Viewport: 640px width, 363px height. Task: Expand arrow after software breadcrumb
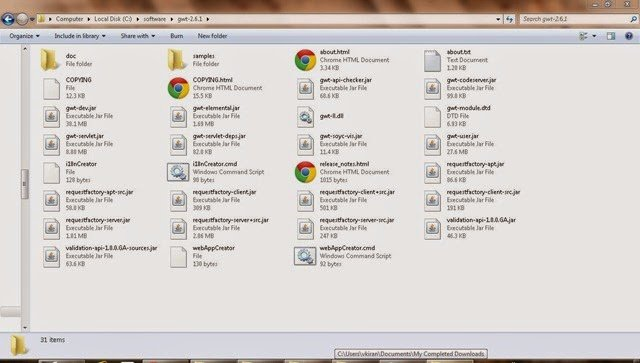click(x=171, y=19)
